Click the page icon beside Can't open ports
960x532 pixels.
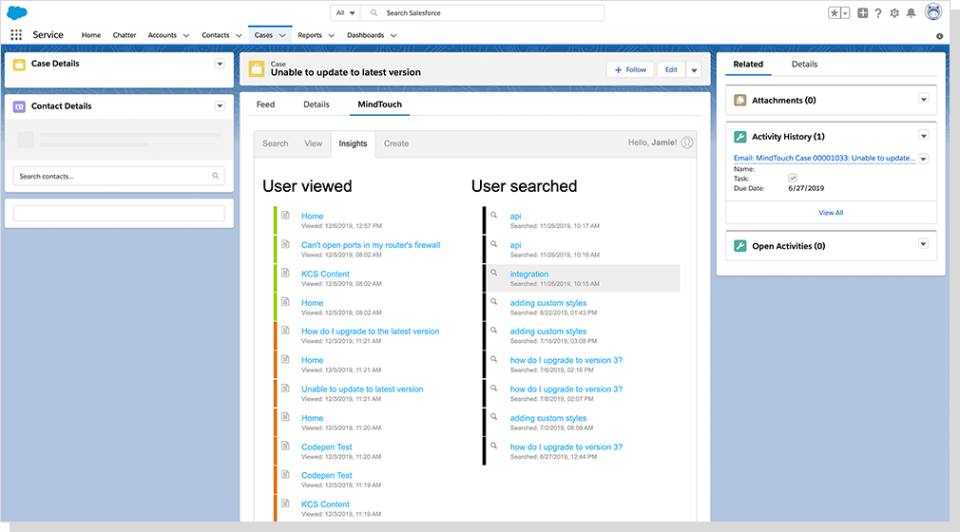point(285,244)
